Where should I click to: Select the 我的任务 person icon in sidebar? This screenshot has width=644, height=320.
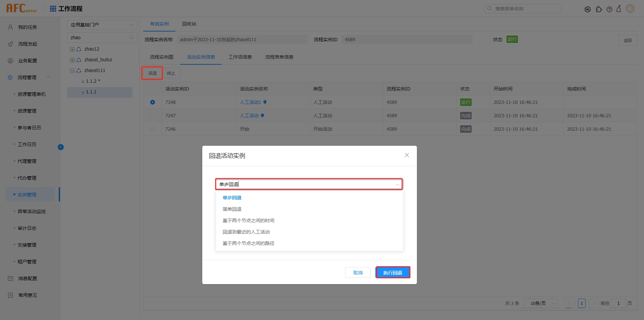point(10,27)
